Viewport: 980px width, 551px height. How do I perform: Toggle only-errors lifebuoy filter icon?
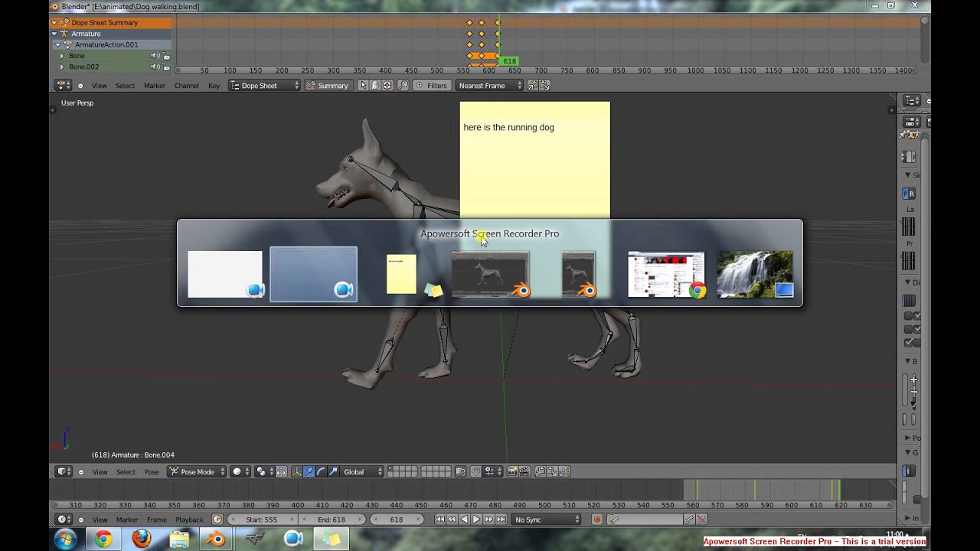point(387,86)
